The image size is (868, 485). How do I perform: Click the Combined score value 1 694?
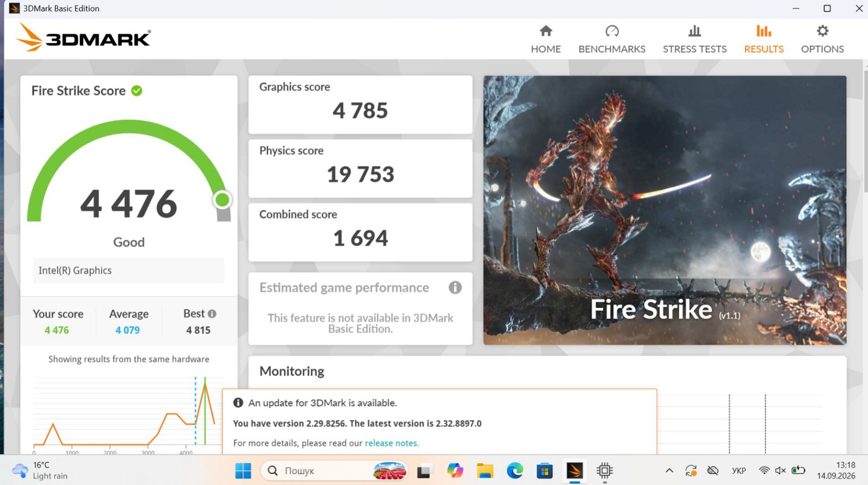click(x=360, y=238)
